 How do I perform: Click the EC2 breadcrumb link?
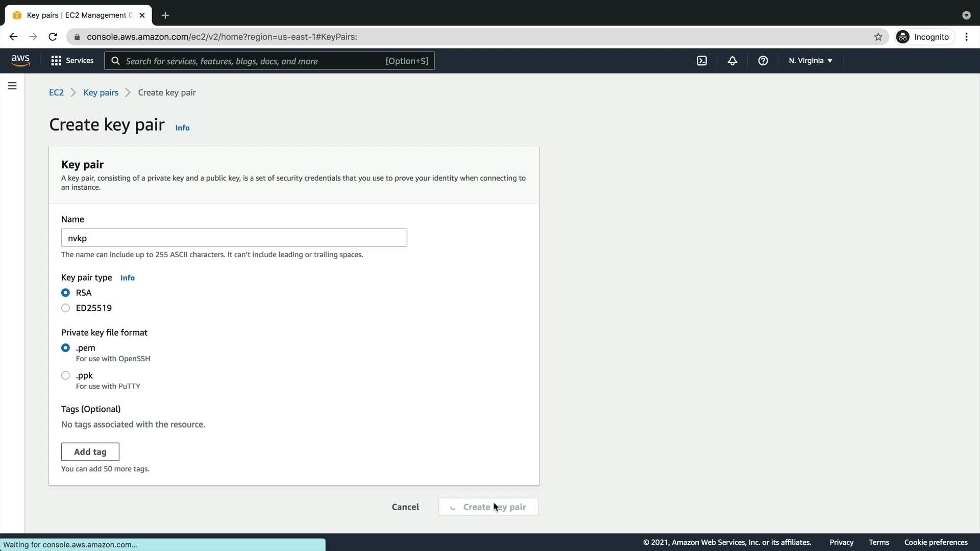click(56, 92)
